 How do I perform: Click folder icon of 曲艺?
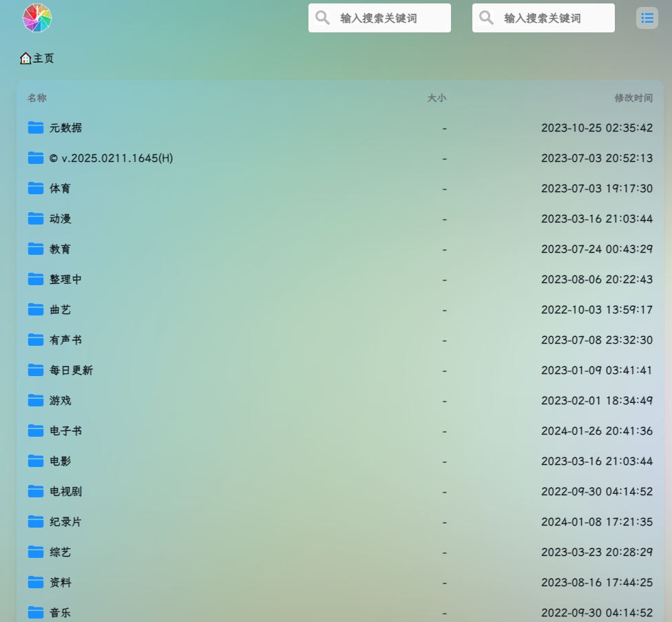(36, 309)
